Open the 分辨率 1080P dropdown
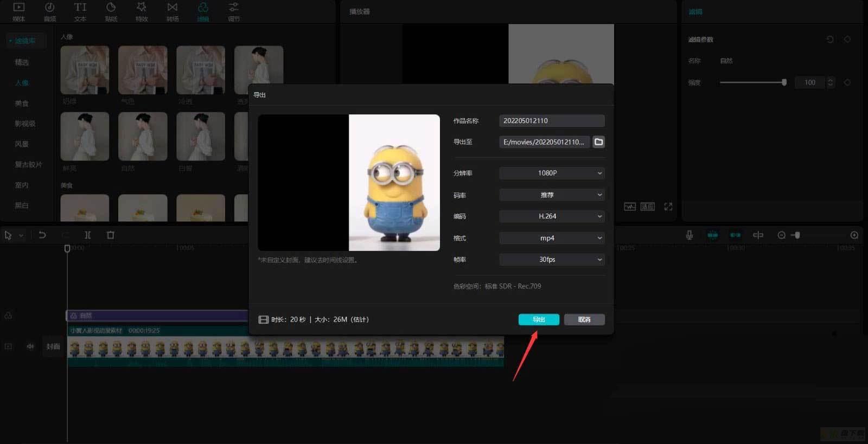The image size is (868, 444). (x=552, y=173)
